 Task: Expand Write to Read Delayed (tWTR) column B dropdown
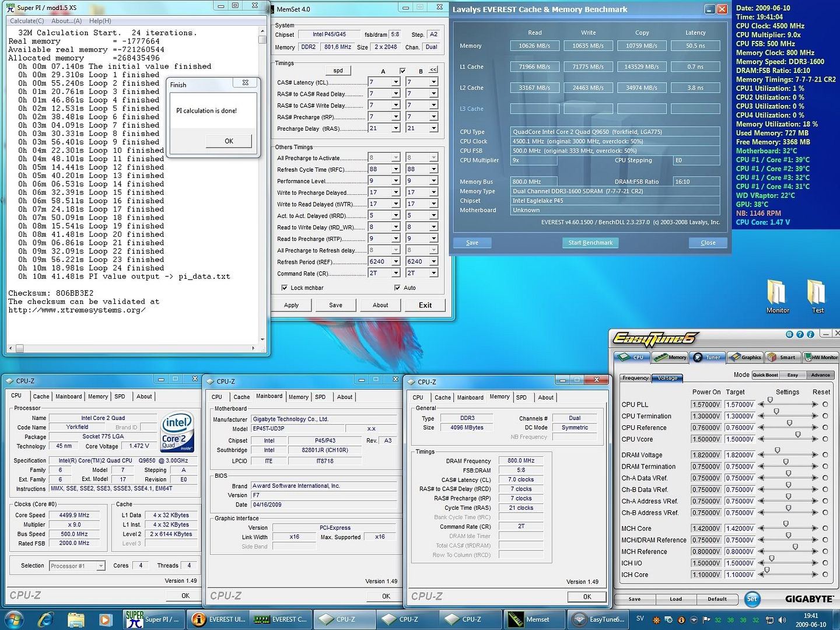click(433, 204)
